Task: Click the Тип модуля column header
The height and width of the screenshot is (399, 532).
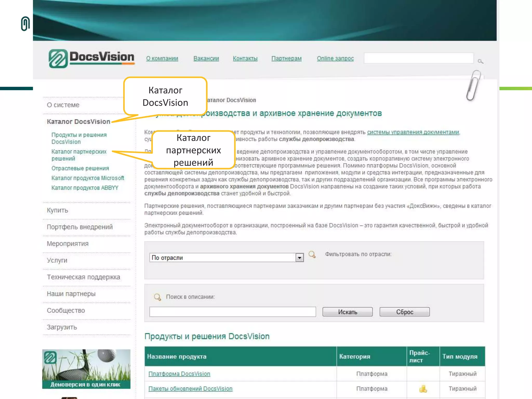Action: pyautogui.click(x=462, y=356)
